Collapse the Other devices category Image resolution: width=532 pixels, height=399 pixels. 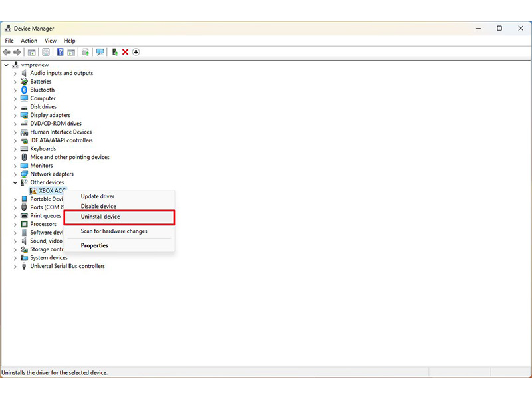[15, 182]
